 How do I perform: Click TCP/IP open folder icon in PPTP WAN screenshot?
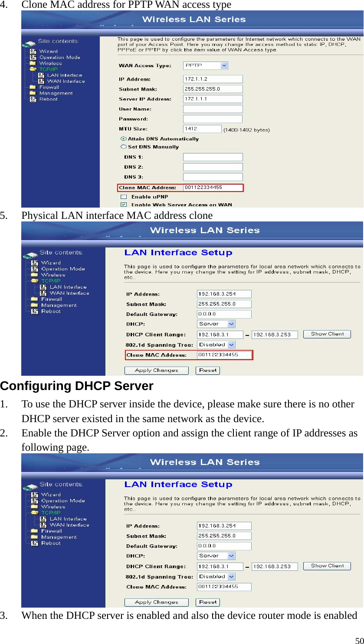click(33, 69)
